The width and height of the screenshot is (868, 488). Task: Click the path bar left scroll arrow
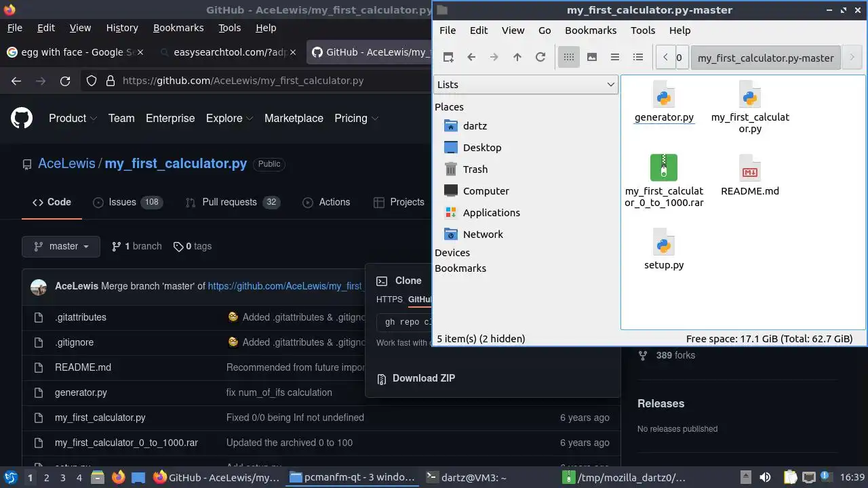[665, 58]
